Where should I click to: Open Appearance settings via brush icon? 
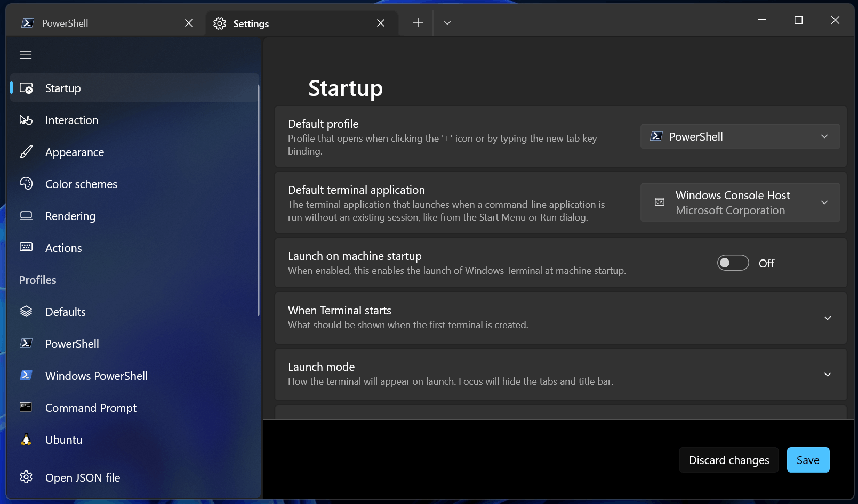tap(26, 152)
